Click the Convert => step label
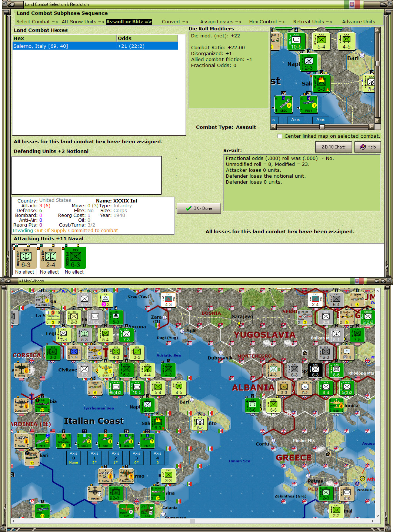The width and height of the screenshot is (393, 532). tap(175, 22)
